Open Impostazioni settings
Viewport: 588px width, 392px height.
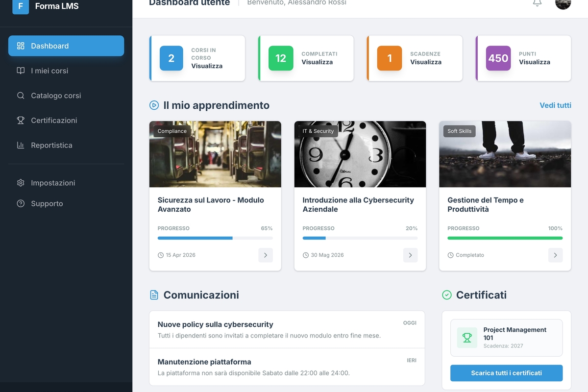[x=66, y=183]
